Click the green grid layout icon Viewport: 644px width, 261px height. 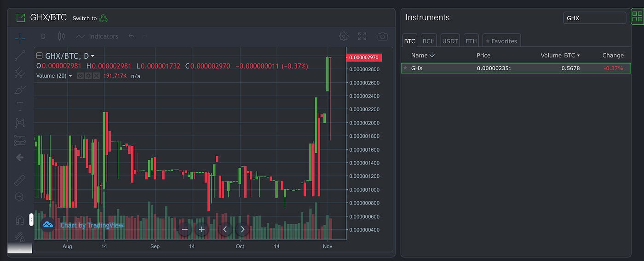tap(638, 17)
